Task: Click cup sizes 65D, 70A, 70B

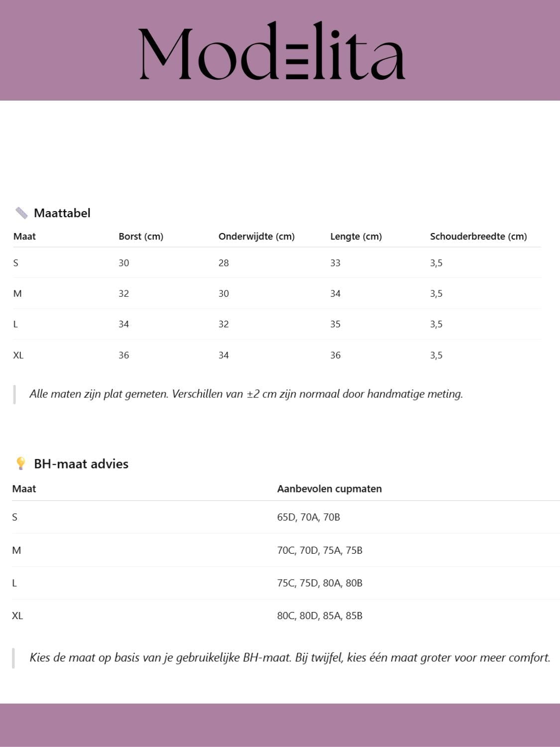Action: [309, 517]
